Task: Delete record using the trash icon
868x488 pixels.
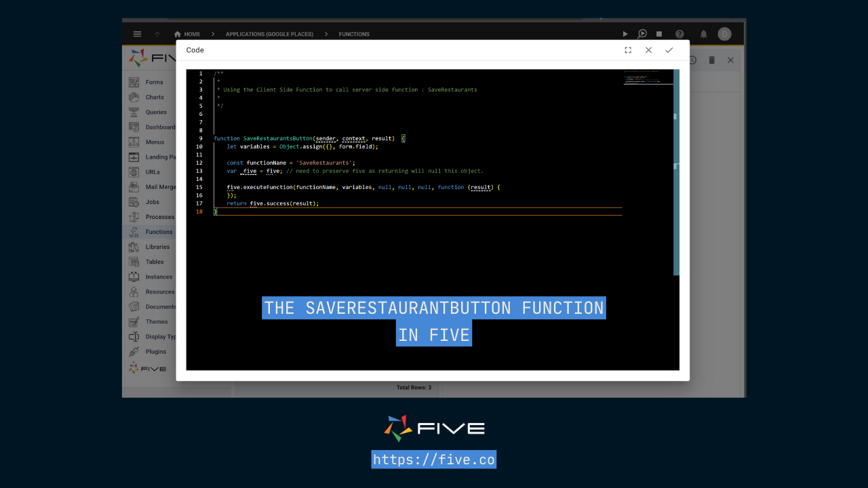Action: click(711, 60)
